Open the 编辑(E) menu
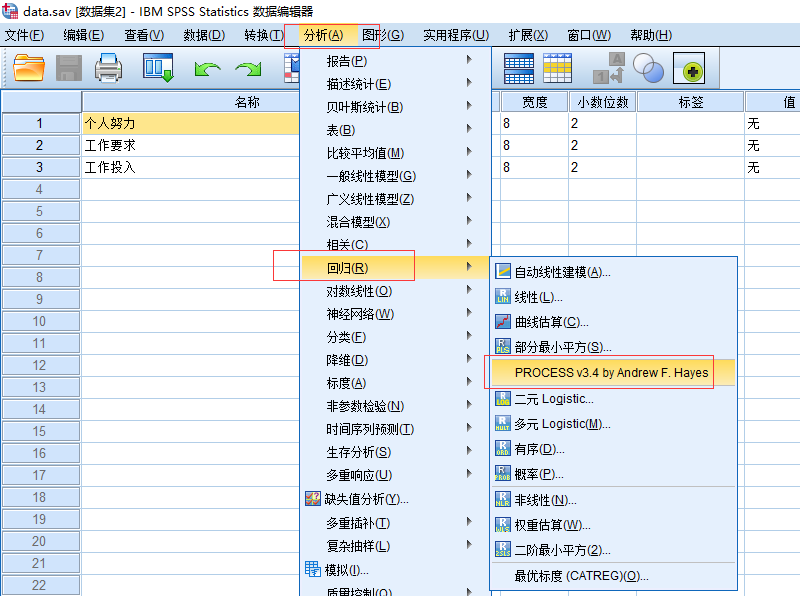800x596 pixels. (84, 35)
